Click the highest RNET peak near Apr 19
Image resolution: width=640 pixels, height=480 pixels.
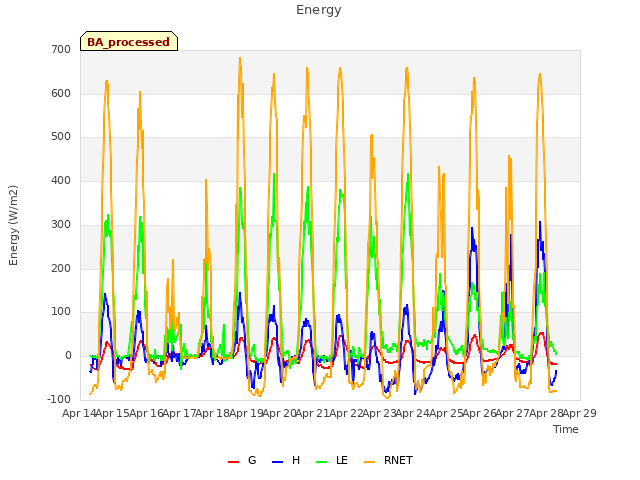tap(240, 58)
